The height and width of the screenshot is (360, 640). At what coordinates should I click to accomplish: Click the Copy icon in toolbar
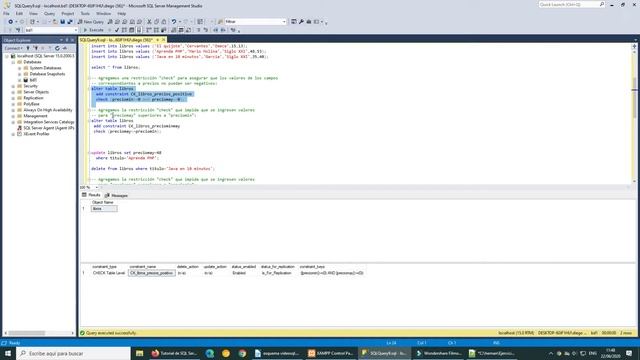156,22
